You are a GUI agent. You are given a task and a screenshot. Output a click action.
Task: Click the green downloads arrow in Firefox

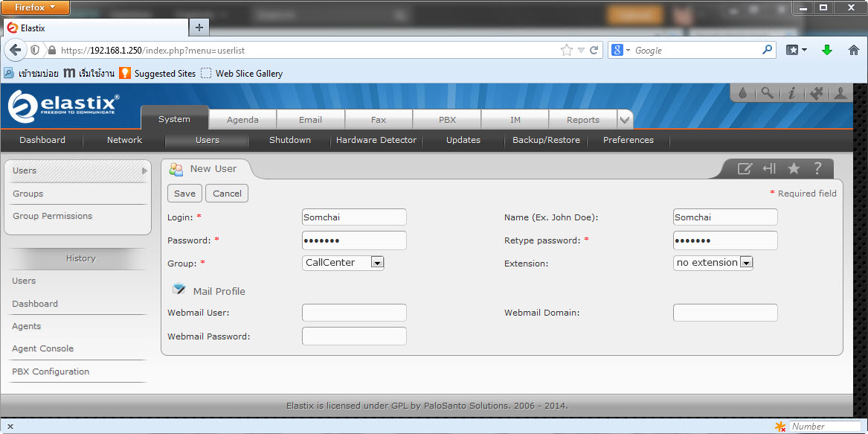[x=826, y=51]
